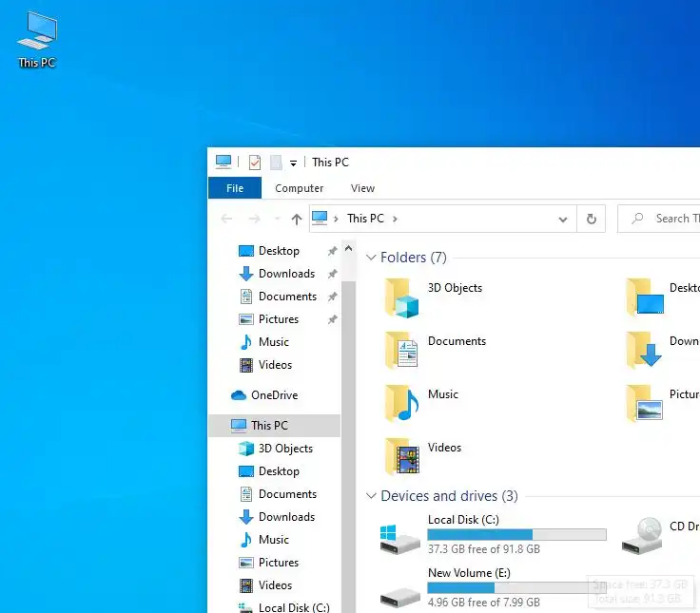Image resolution: width=700 pixels, height=613 pixels.
Task: Select pinned Downloads in Quick access
Action: (275, 274)
